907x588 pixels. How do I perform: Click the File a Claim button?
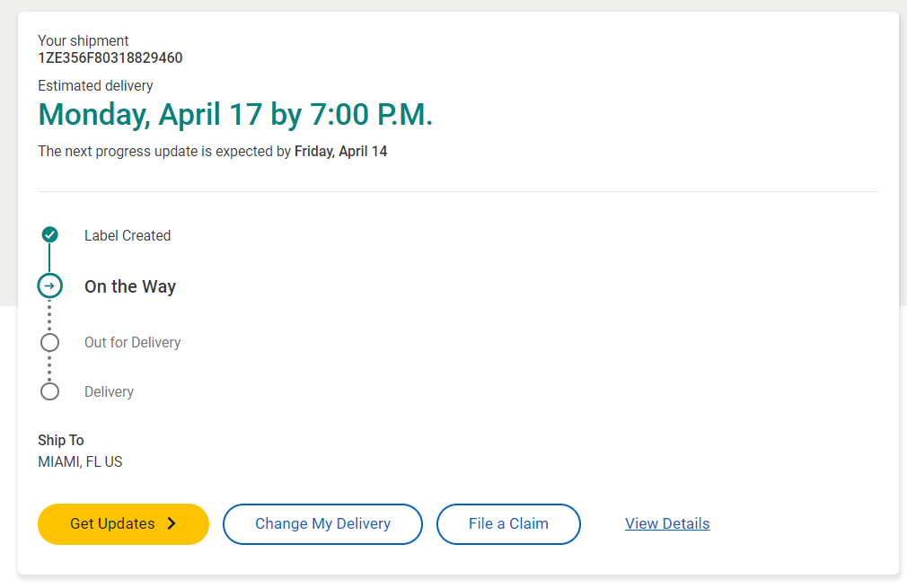tap(508, 524)
